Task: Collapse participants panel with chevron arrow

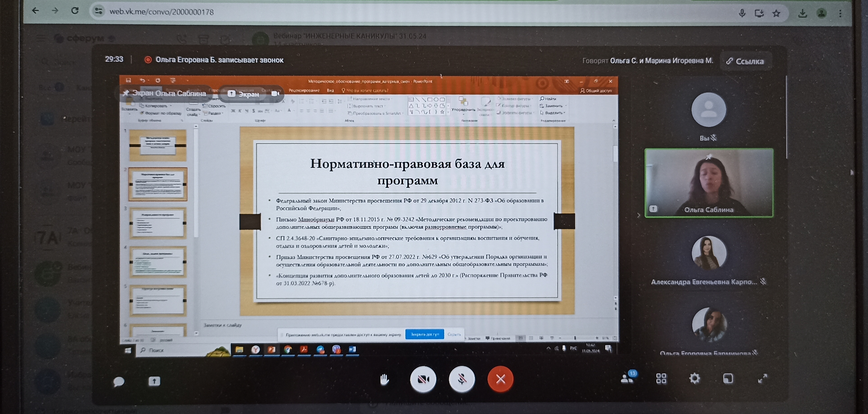Action: point(638,215)
